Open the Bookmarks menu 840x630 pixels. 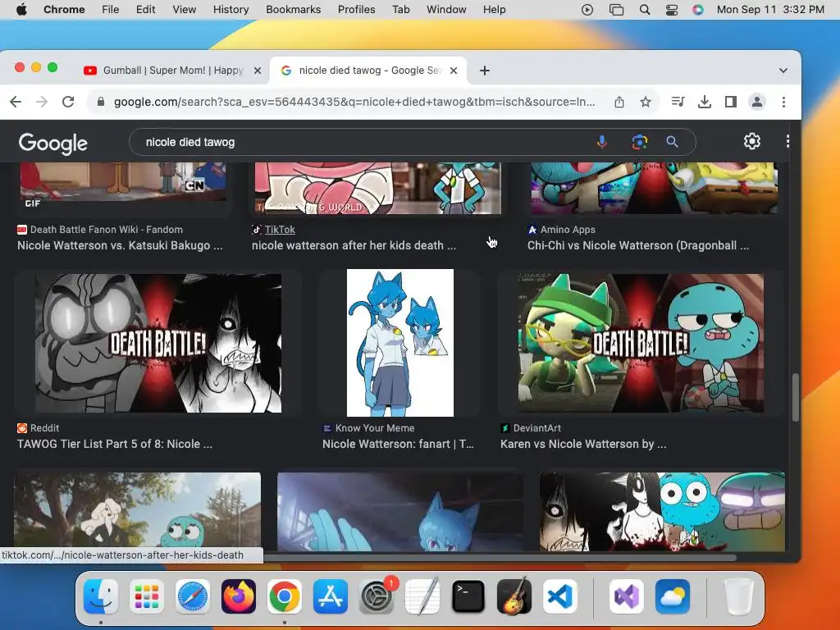click(x=294, y=10)
